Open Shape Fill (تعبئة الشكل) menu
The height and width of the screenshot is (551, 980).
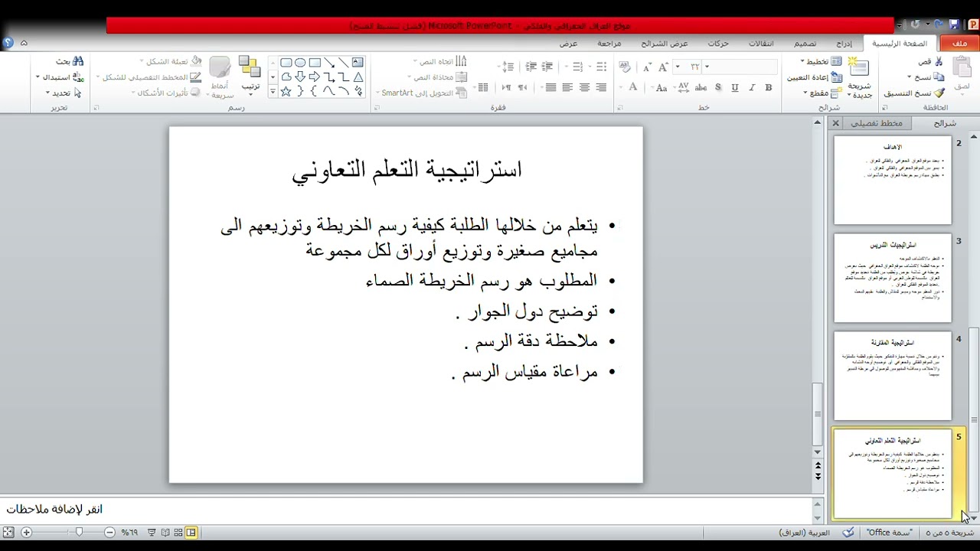(x=170, y=61)
